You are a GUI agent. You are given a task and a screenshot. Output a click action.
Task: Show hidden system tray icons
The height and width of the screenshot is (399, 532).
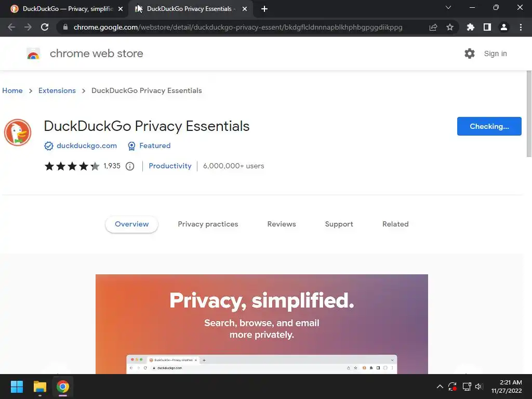tap(440, 387)
